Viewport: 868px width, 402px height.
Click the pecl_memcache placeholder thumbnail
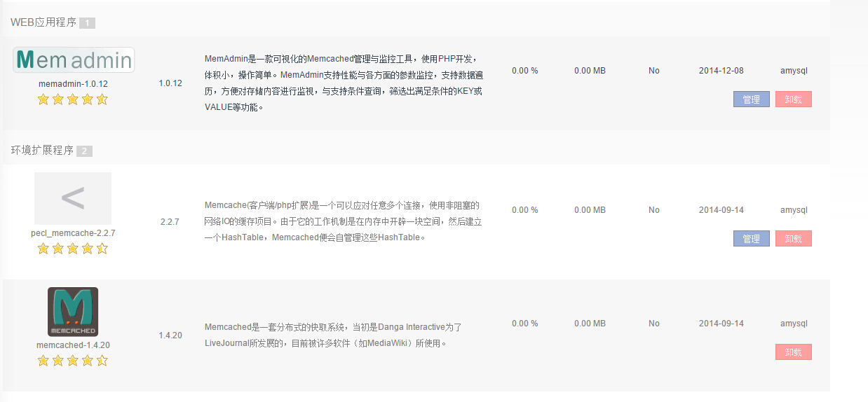point(73,198)
